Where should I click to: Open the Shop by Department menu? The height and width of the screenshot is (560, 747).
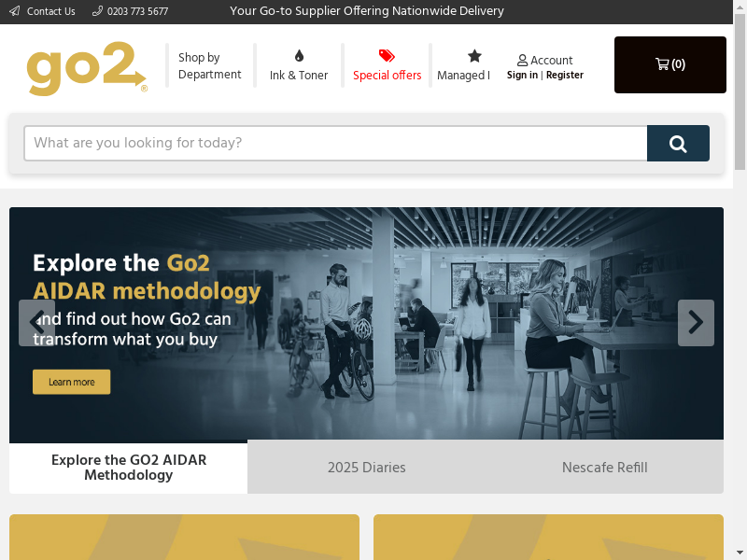point(209,65)
